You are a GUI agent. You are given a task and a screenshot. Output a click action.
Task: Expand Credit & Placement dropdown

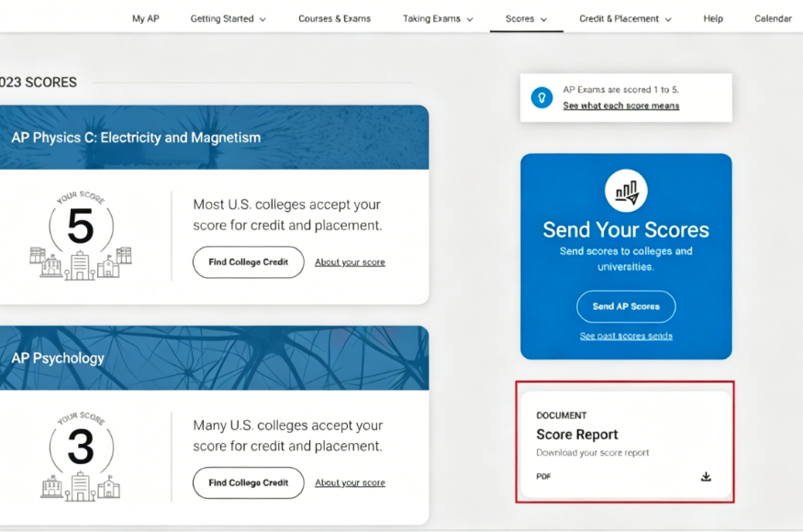(625, 18)
